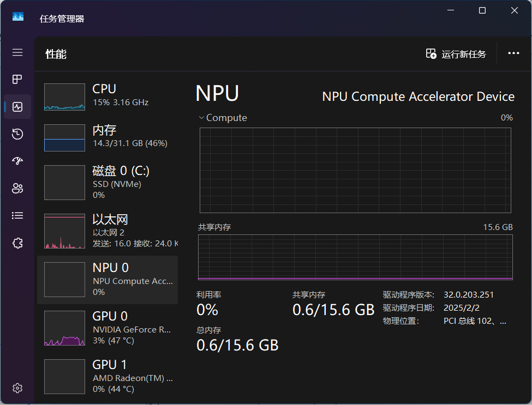Screen dimensions: 532x405
Task: Open the Startup apps page icon
Action: pyautogui.click(x=17, y=161)
